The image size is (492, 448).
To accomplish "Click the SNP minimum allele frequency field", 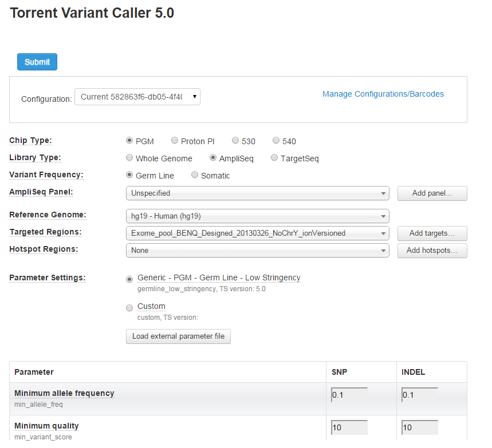I will pos(349,395).
